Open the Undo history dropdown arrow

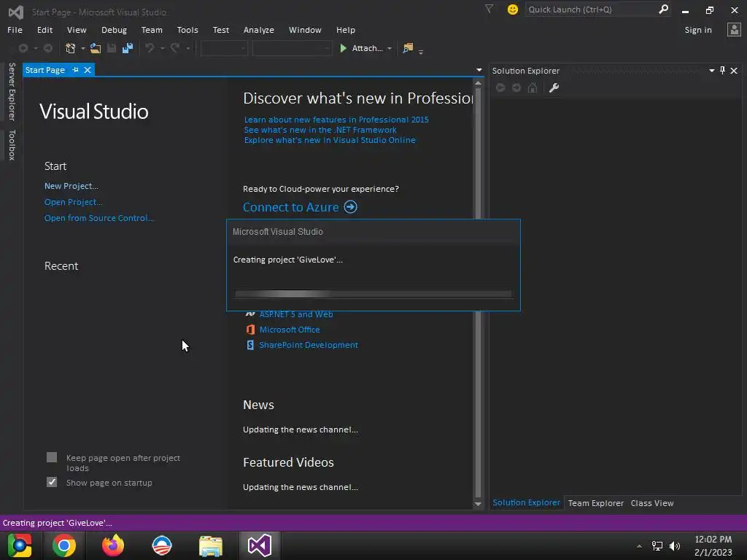[x=162, y=49]
